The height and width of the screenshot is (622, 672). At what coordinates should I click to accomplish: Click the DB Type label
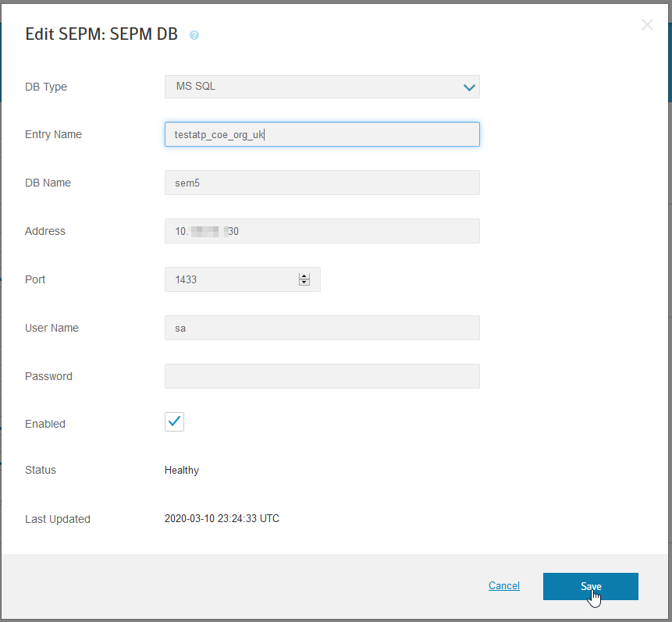coord(46,87)
